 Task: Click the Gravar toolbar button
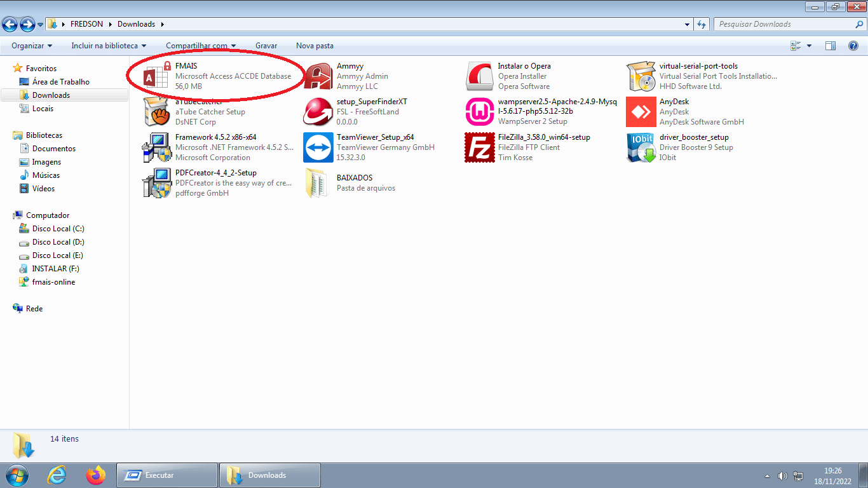click(x=266, y=46)
